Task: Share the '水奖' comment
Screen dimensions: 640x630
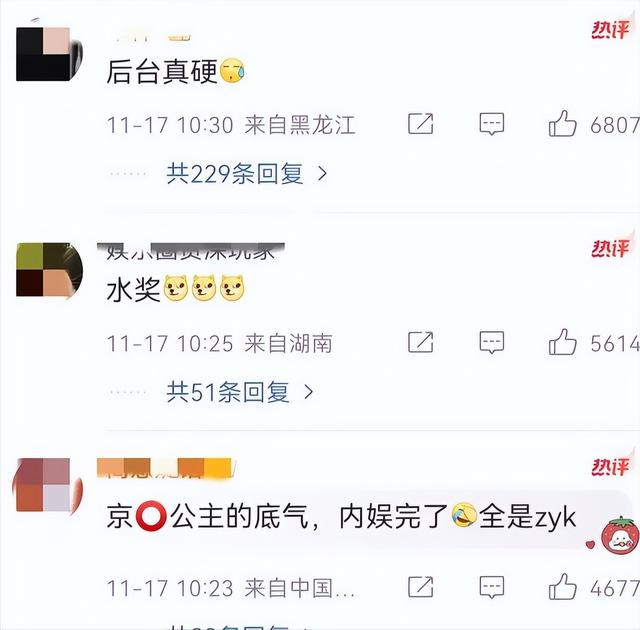Action: (420, 342)
